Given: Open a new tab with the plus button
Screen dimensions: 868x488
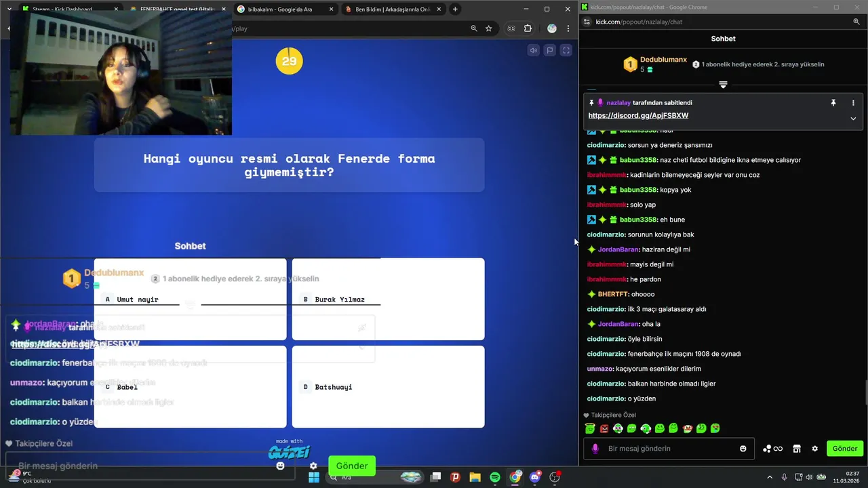Looking at the screenshot, I should pos(455,9).
